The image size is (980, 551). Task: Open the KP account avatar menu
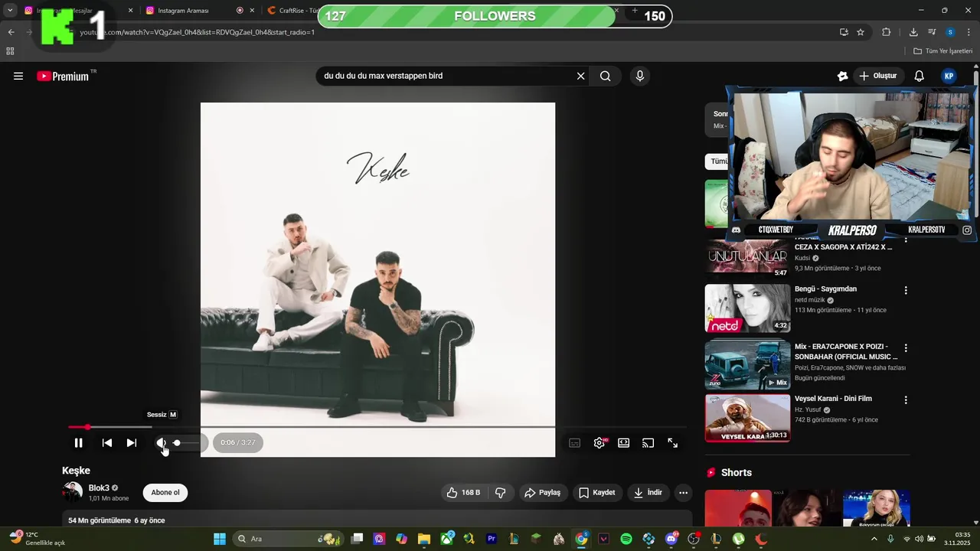(949, 76)
